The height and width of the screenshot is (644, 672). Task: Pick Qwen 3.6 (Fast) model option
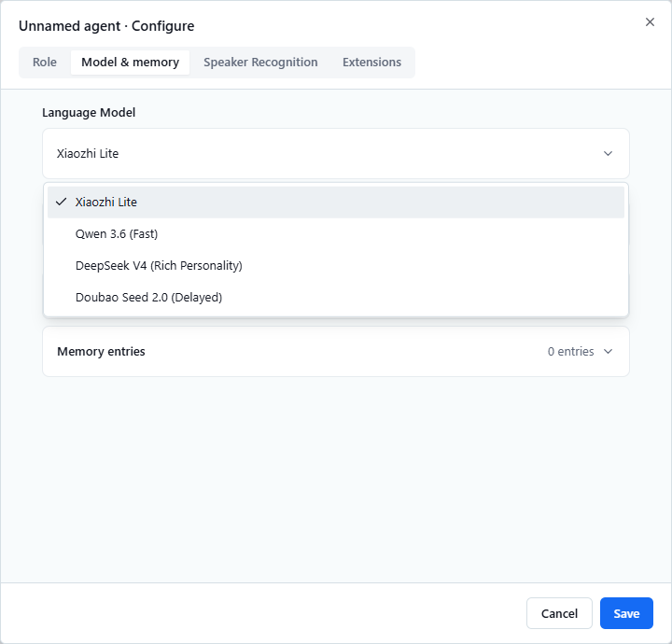(336, 234)
